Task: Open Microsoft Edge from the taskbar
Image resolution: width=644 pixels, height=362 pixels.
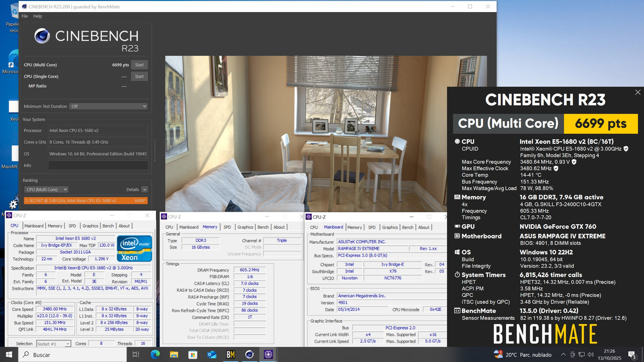Action: pos(155,354)
